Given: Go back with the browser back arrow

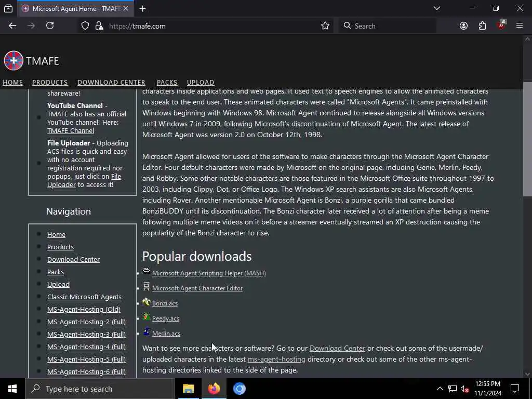Looking at the screenshot, I should pyautogui.click(x=12, y=26).
